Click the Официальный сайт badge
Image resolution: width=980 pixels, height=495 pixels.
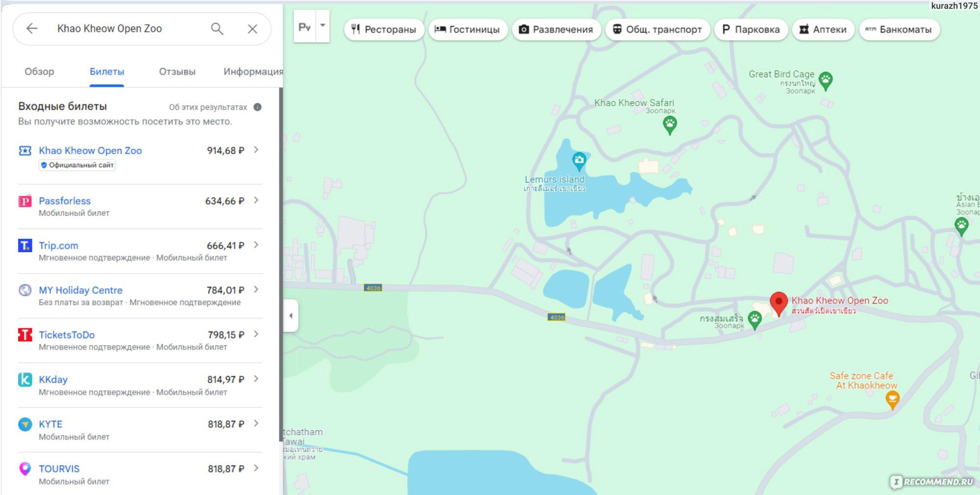point(77,165)
